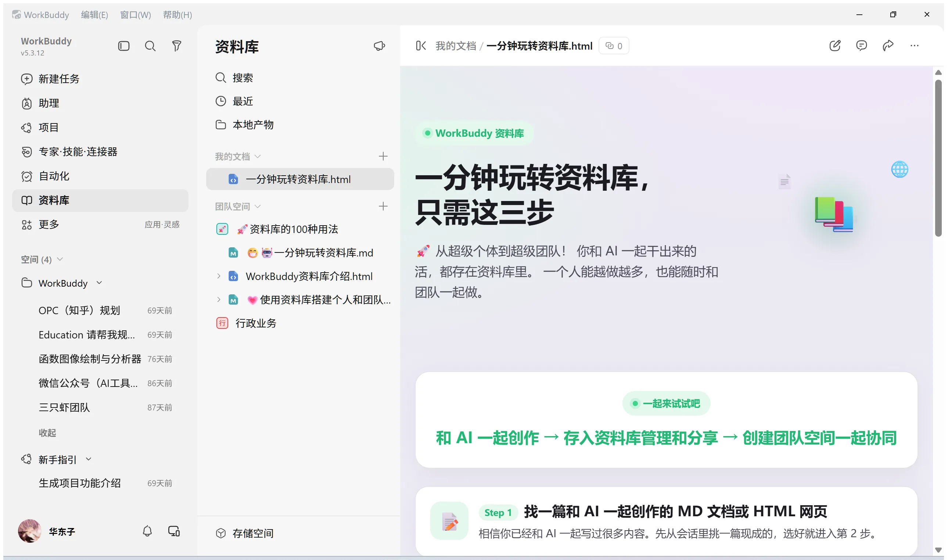Click the html file icon for 一分钟玩转资料库.html
Screen dimensions: 948x560
(233, 179)
